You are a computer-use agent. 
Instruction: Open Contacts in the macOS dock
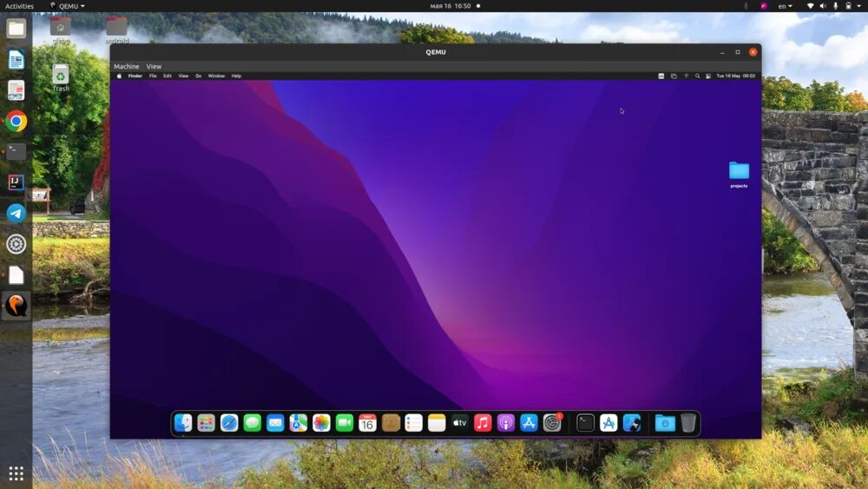click(391, 423)
